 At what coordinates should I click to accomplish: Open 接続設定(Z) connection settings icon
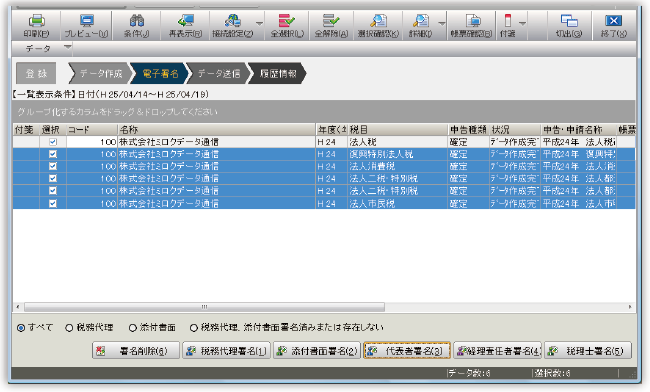point(233,21)
